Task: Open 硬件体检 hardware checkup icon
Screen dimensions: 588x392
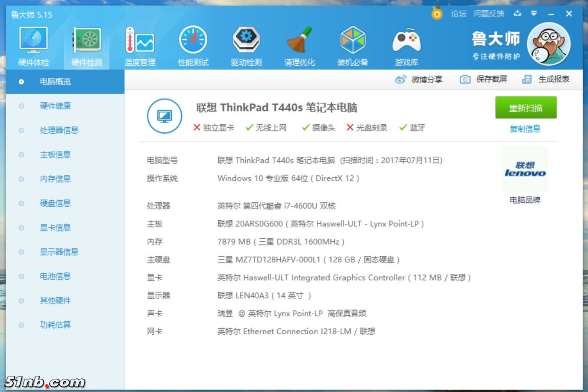Action: pyautogui.click(x=34, y=46)
